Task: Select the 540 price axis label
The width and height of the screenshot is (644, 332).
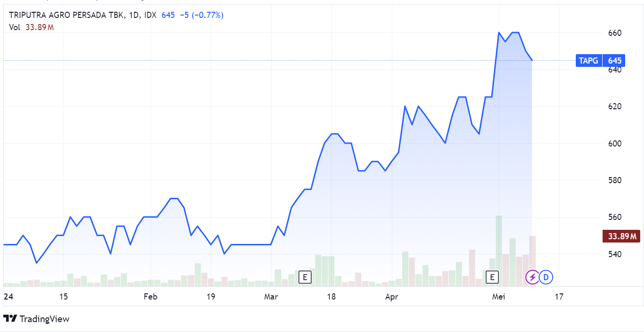Action: [616, 254]
